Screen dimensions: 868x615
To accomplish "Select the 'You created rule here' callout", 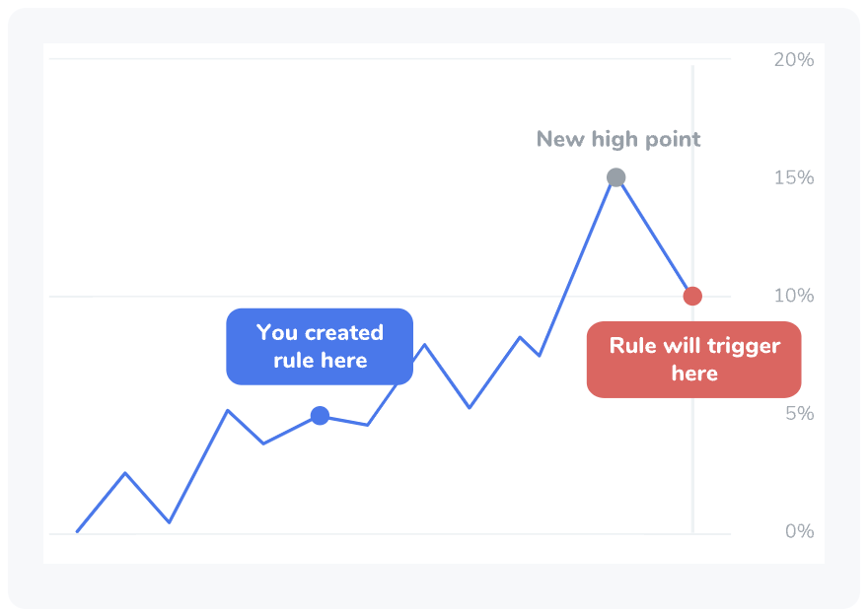I will click(x=320, y=347).
